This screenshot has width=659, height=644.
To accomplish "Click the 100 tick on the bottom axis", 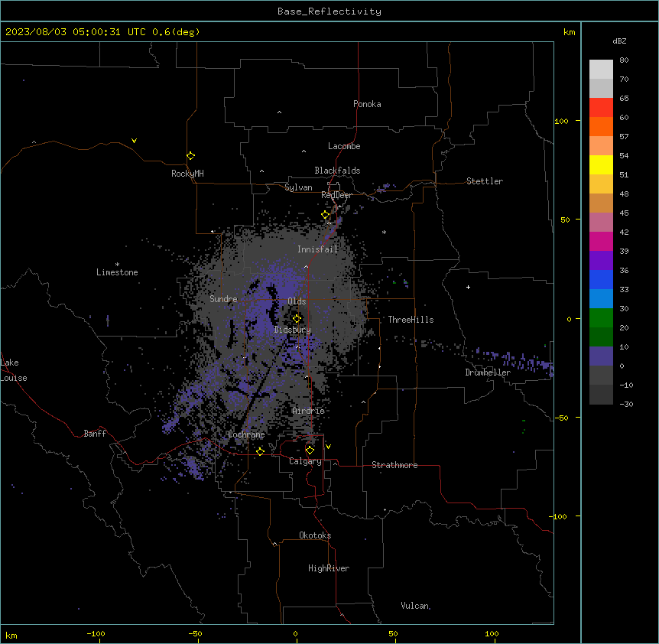I will 492,633.
